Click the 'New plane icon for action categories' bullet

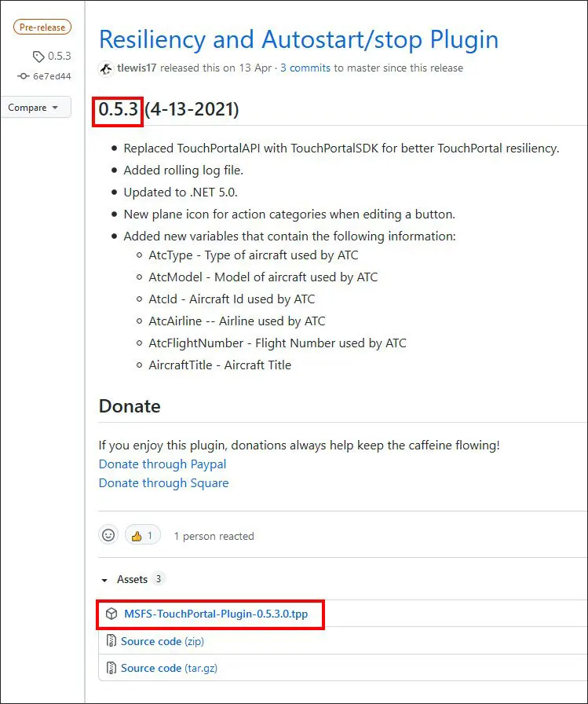290,214
